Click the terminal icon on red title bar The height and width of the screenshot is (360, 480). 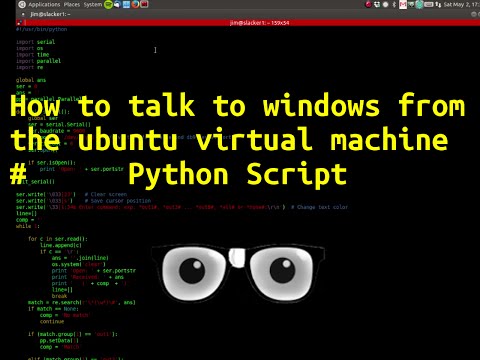19,23
